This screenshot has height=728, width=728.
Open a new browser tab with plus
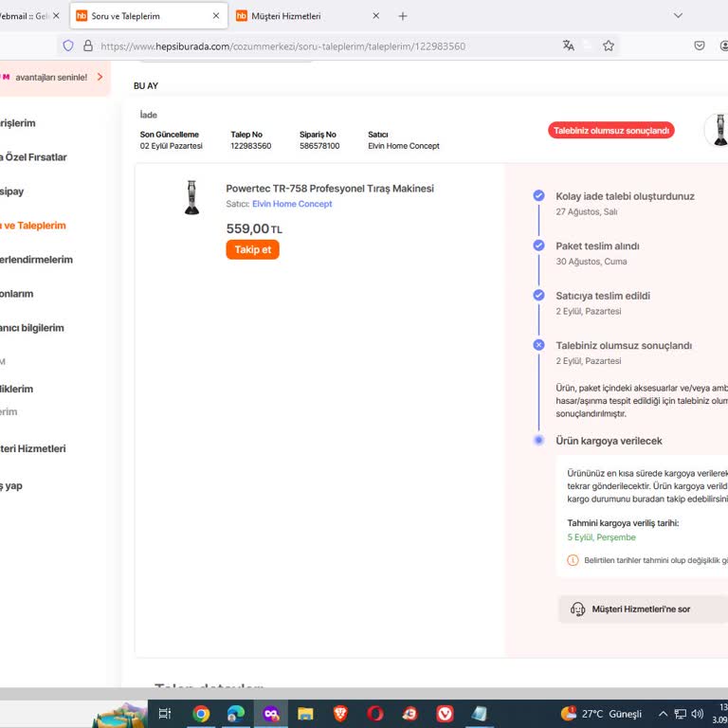pyautogui.click(x=403, y=16)
